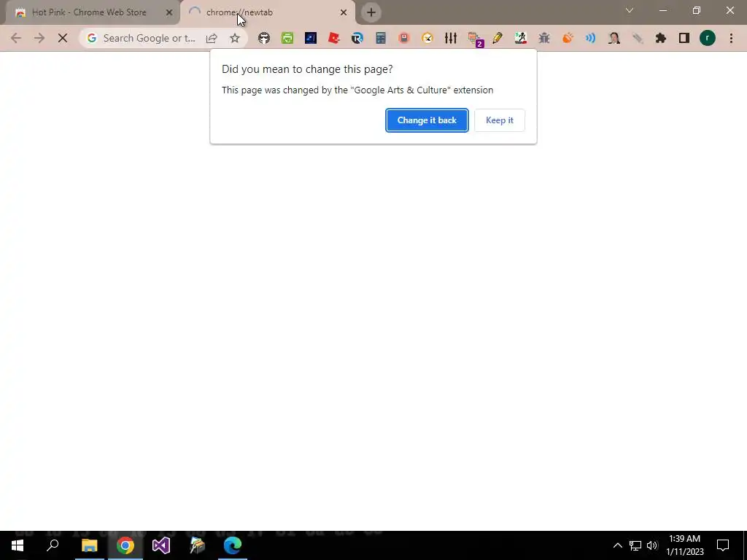
Task: Go back using the back arrow
Action: tap(16, 38)
